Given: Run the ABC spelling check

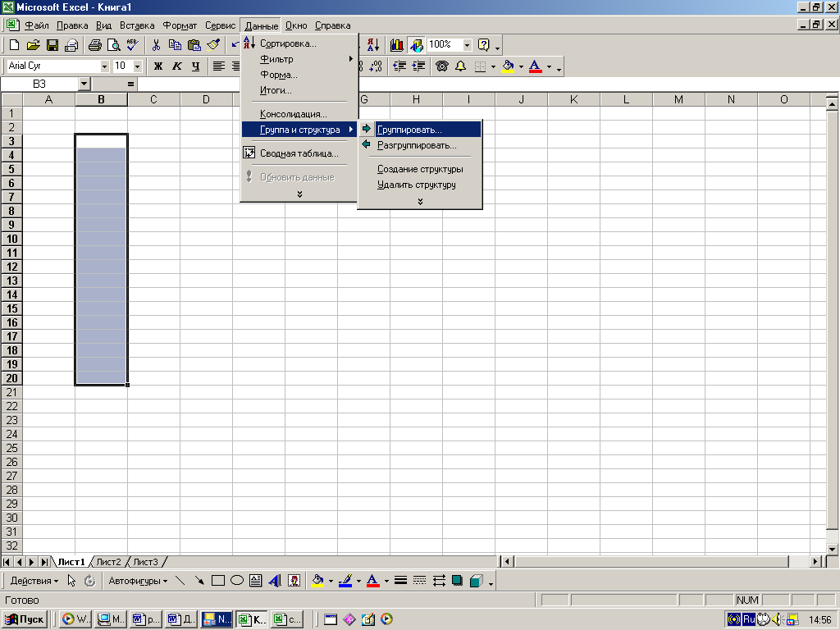Looking at the screenshot, I should coord(132,45).
